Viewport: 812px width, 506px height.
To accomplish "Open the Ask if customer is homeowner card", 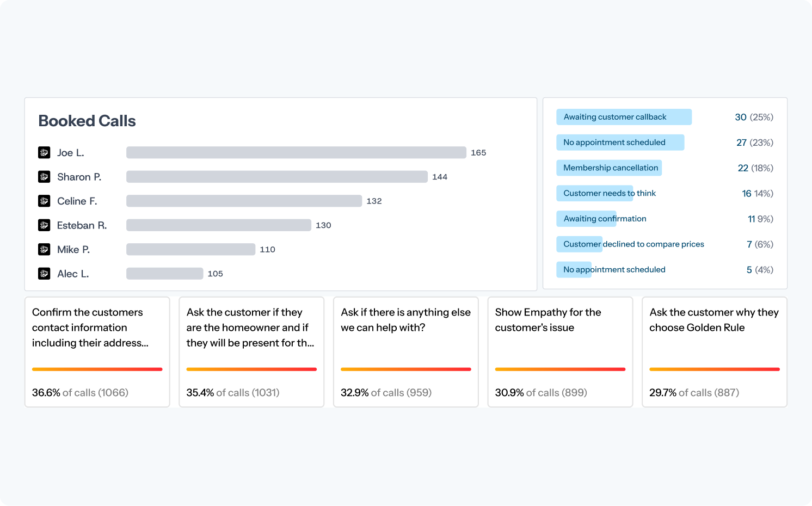I will [x=251, y=352].
